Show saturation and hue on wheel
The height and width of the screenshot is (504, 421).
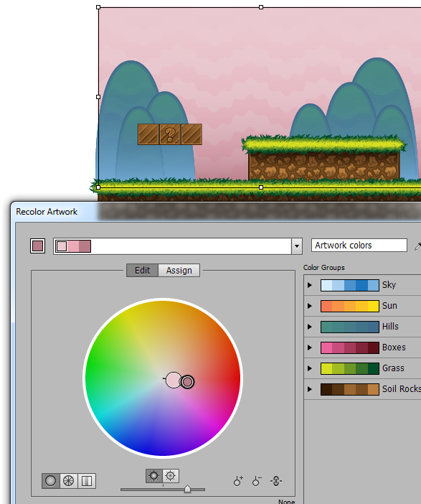[171, 476]
